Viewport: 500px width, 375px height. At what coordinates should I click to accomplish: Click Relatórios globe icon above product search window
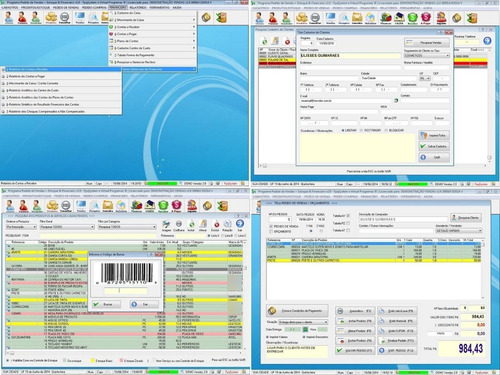(121, 206)
